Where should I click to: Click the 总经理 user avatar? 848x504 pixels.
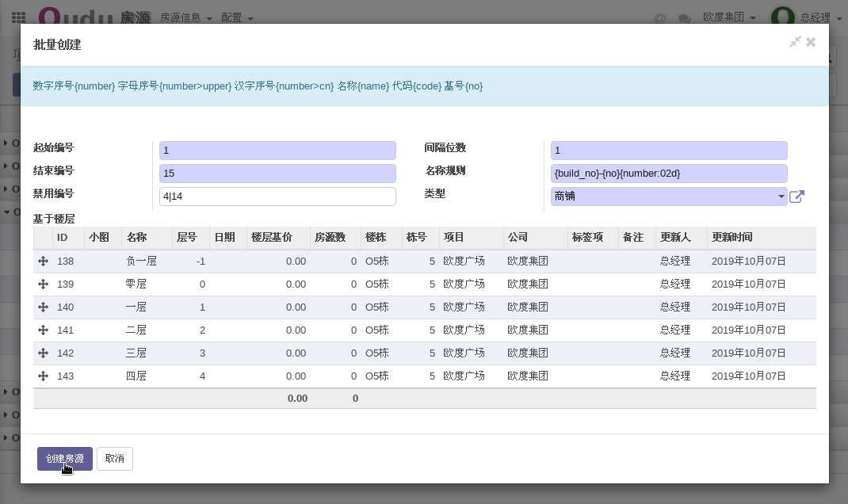782,17
